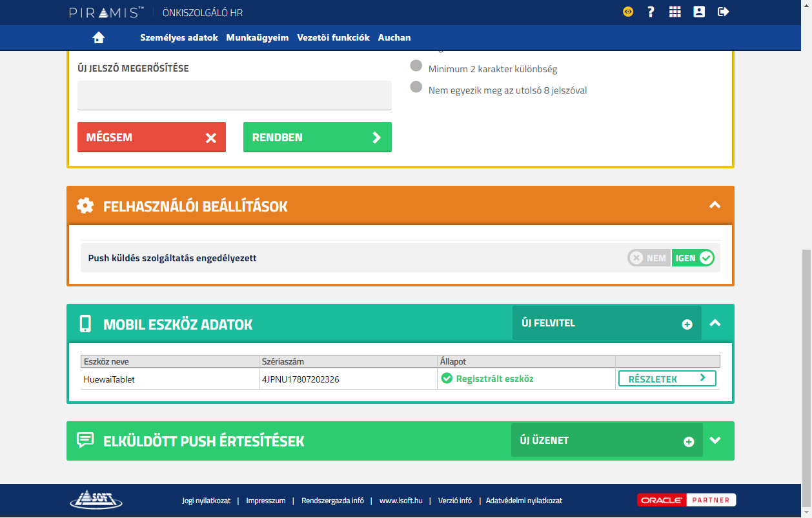Expand the Elküldött push értesítések panel
Screen dimensions: 812x518
point(715,441)
